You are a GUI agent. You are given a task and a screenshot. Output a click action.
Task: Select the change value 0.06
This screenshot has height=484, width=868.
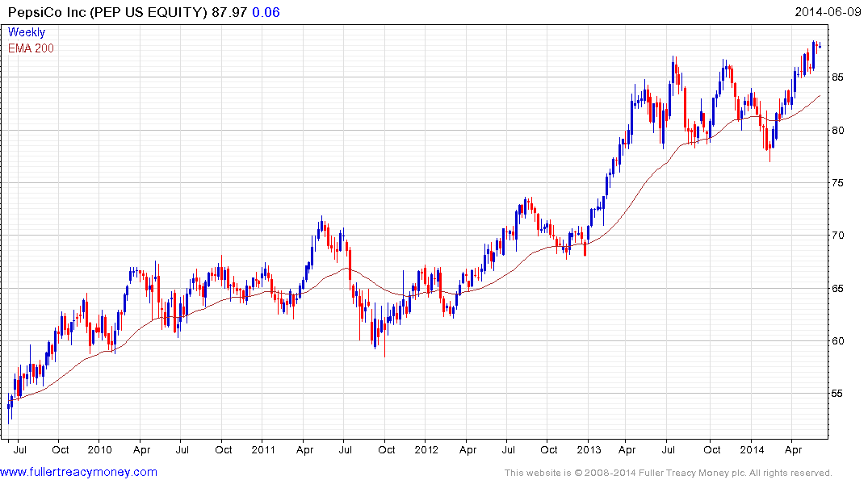(x=266, y=12)
